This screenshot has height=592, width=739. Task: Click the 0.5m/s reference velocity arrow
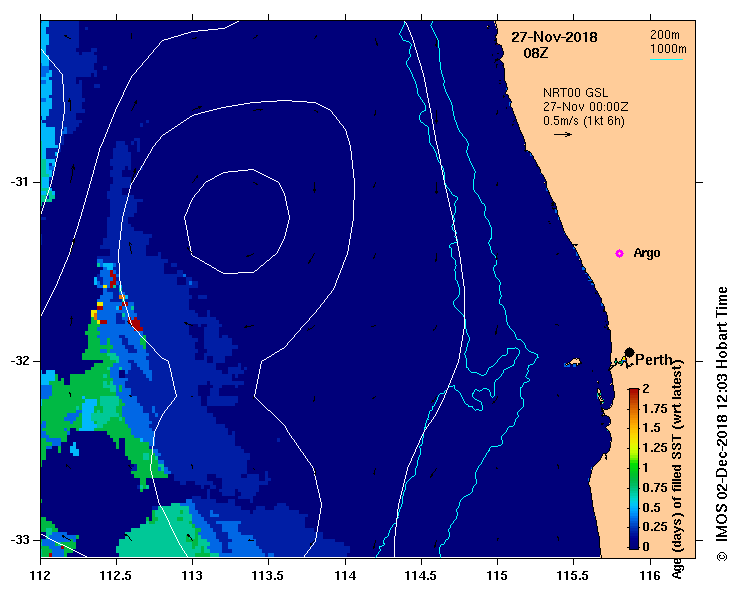coord(563,134)
